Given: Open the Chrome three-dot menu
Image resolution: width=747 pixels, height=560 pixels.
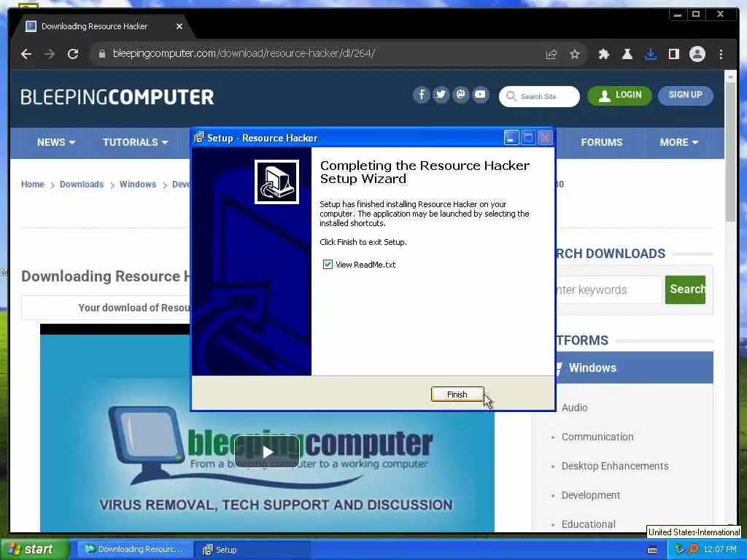Looking at the screenshot, I should tap(721, 54).
